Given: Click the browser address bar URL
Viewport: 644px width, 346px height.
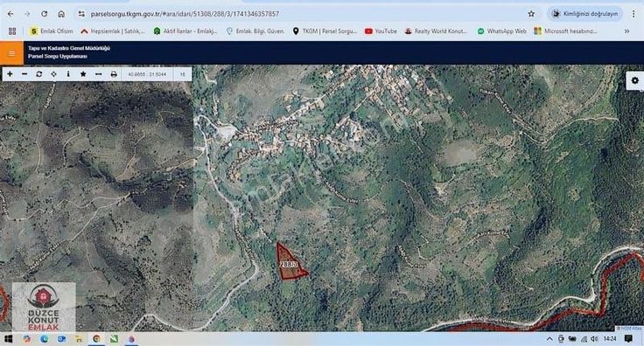Looking at the screenshot, I should point(185,14).
